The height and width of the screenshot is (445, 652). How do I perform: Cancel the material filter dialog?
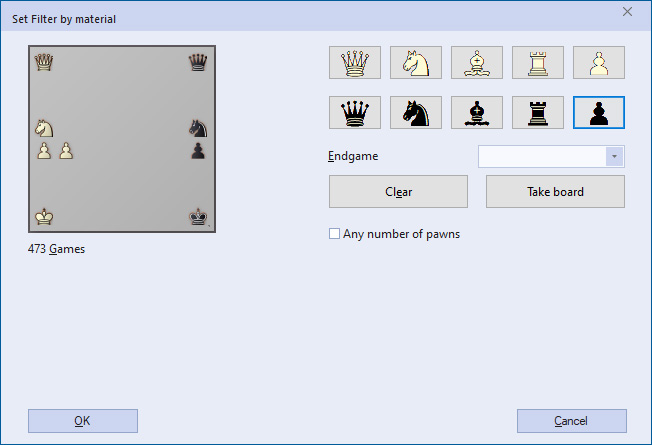(x=571, y=421)
